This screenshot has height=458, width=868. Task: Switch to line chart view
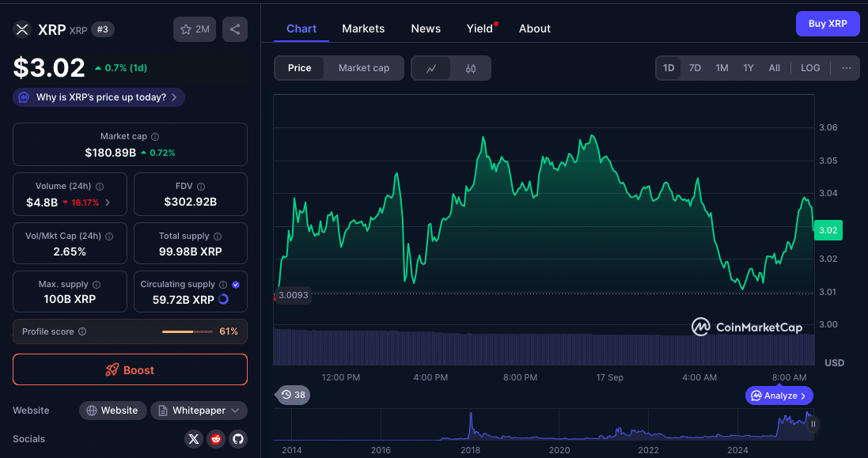pos(431,68)
